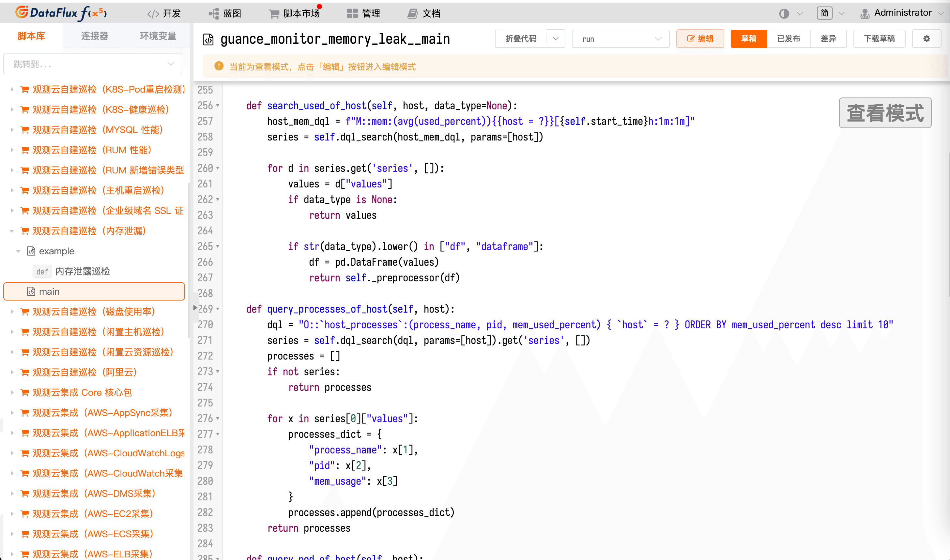Open the 开发 development menu

pos(164,14)
